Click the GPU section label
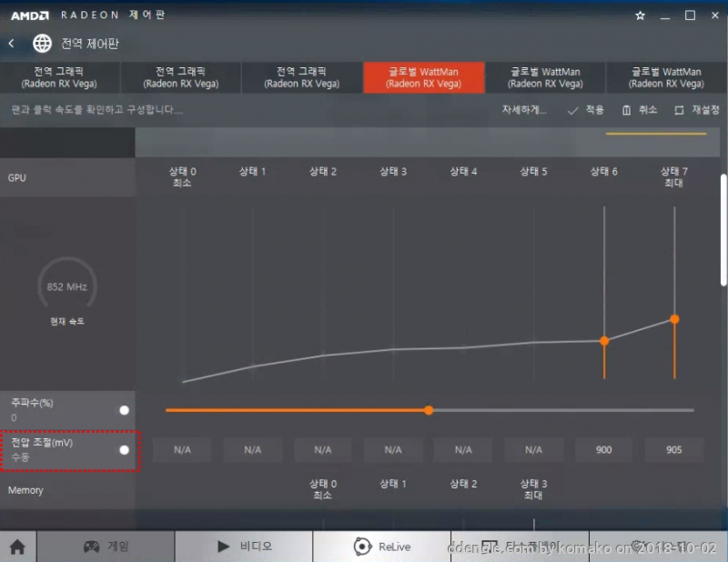Screen dimensions: 728x562 (x=17, y=177)
